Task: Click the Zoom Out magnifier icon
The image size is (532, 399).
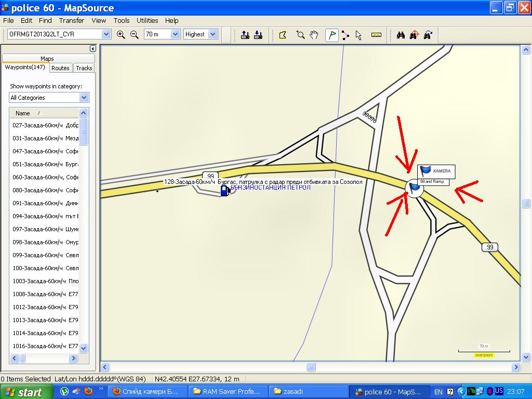Action: (135, 34)
